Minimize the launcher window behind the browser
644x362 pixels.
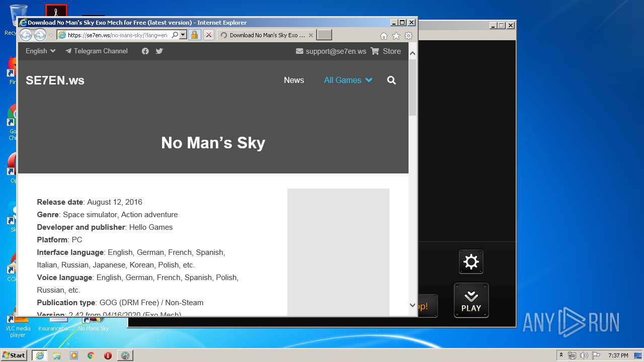pos(493,26)
